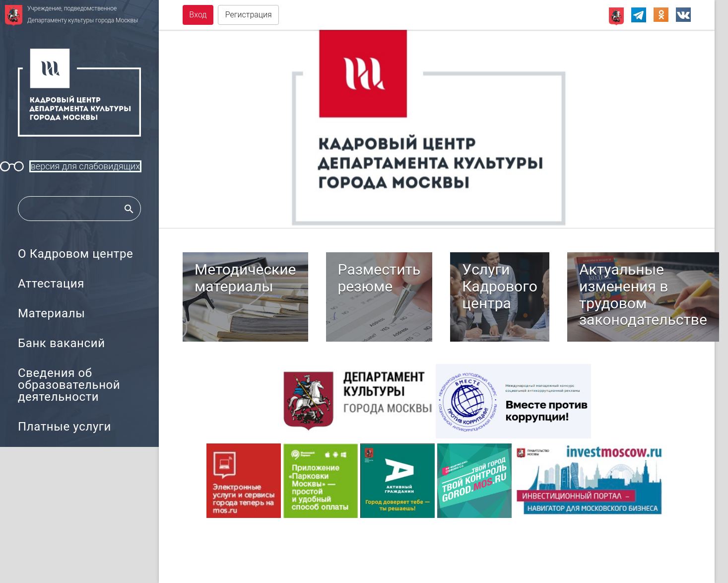The height and width of the screenshot is (583, 728).
Task: Open the Odnoklassniki social icon
Action: click(661, 15)
